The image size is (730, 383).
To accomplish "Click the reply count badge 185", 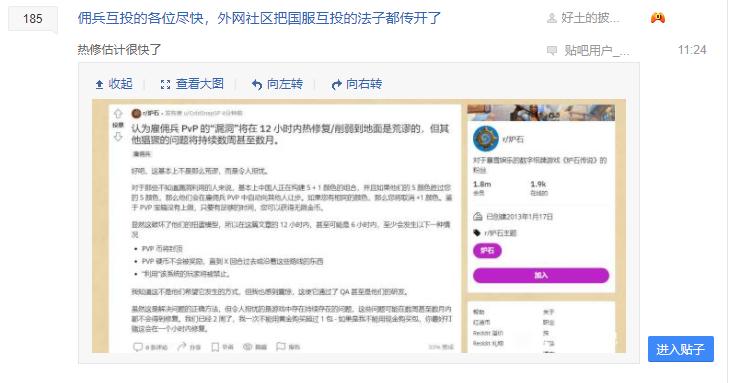I will pos(33,19).
